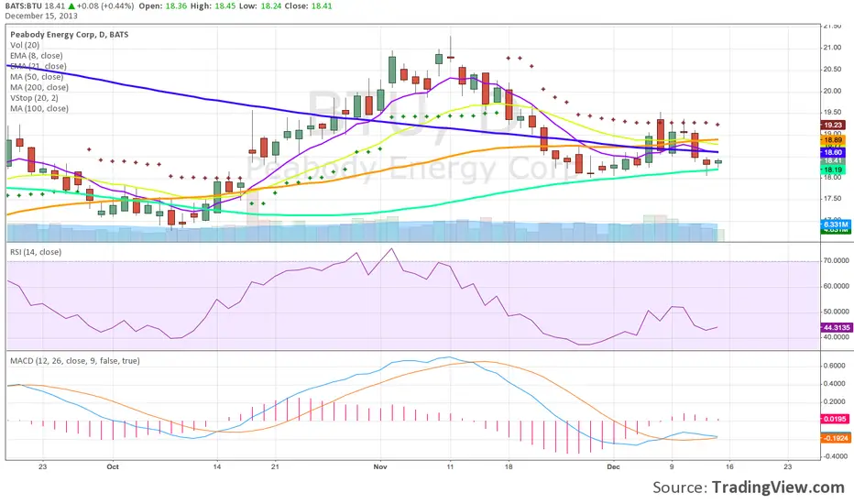Click the orange 18.89 price tag
Viewport: 854px width, 504px height.
[833, 140]
